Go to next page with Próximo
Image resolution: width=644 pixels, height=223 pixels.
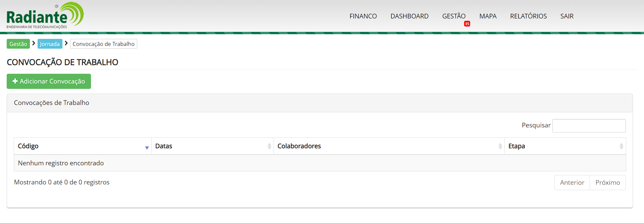click(607, 182)
